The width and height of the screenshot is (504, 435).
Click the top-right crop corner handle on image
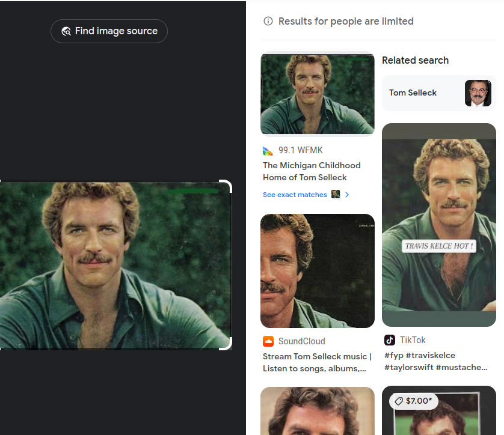click(x=226, y=186)
